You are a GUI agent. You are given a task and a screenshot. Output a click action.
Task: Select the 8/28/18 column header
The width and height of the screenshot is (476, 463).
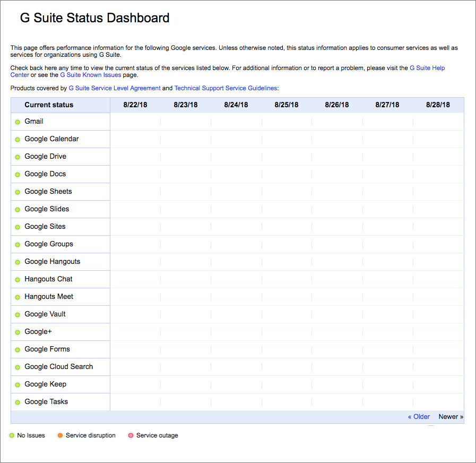click(x=438, y=105)
